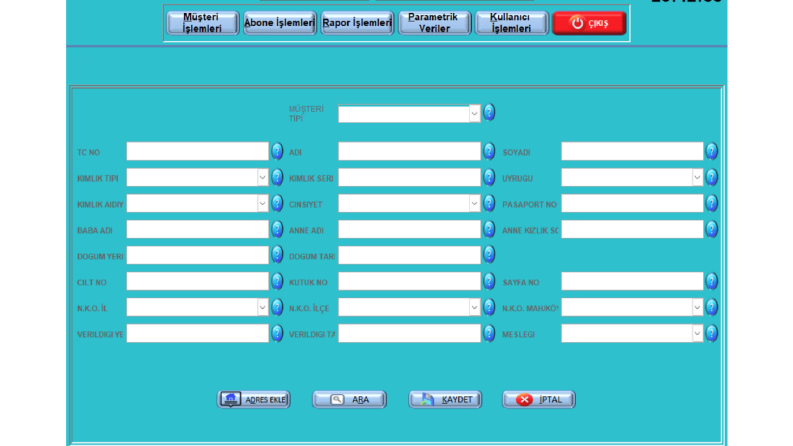The image size is (793, 446).
Task: Click help icon beside PASAPORT NO field
Action: coord(712,203)
